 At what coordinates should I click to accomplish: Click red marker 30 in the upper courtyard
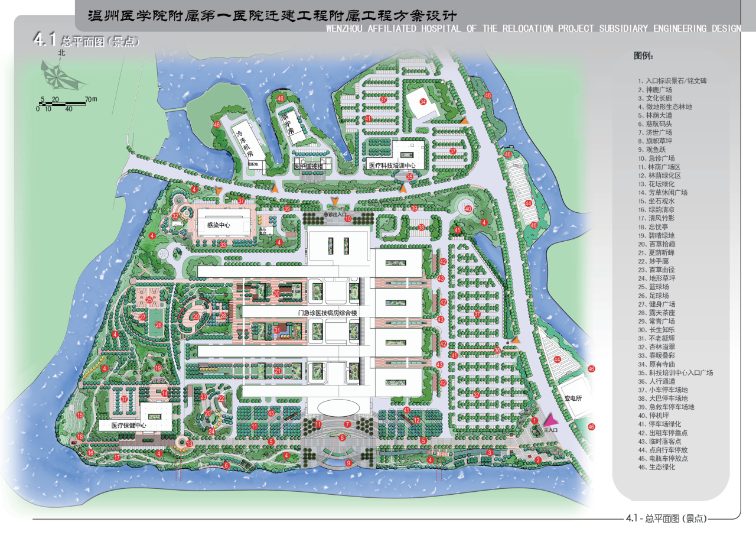pos(276,293)
